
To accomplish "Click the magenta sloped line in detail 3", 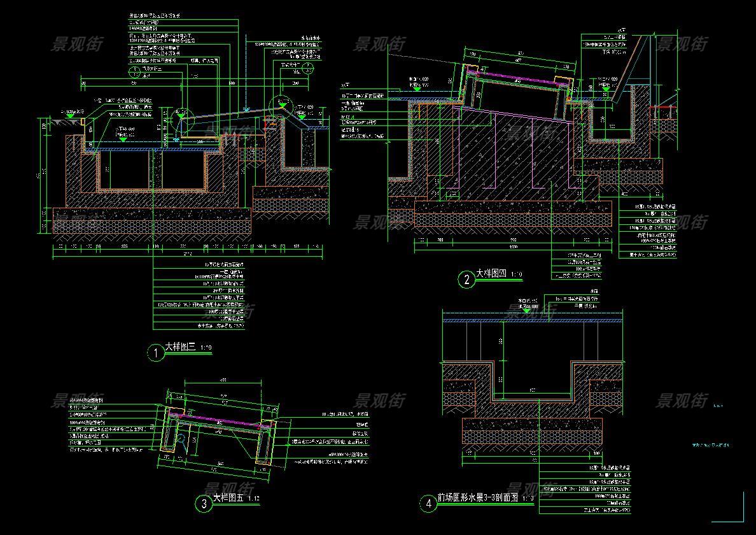I will 220,422.
